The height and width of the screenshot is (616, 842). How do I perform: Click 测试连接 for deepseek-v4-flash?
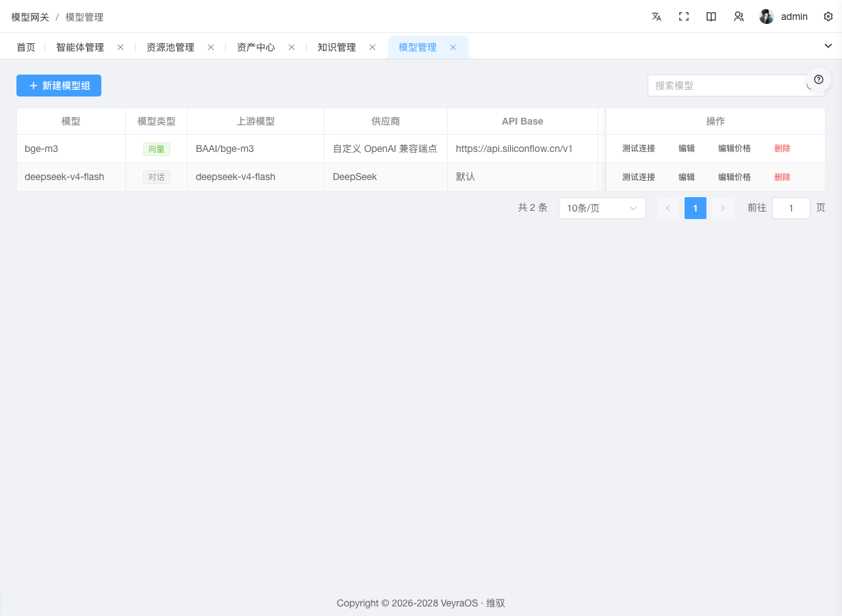[x=639, y=177]
